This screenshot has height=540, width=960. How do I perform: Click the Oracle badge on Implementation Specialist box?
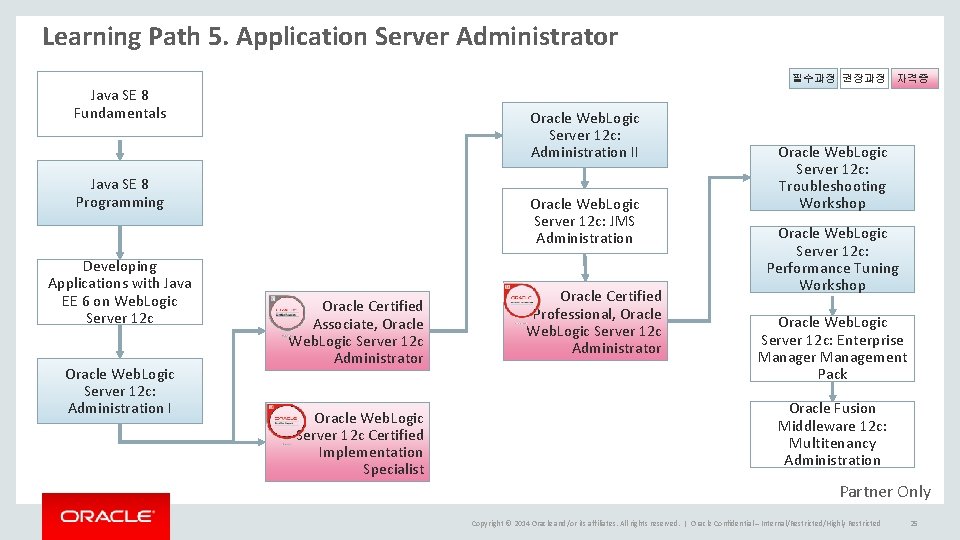tap(287, 421)
